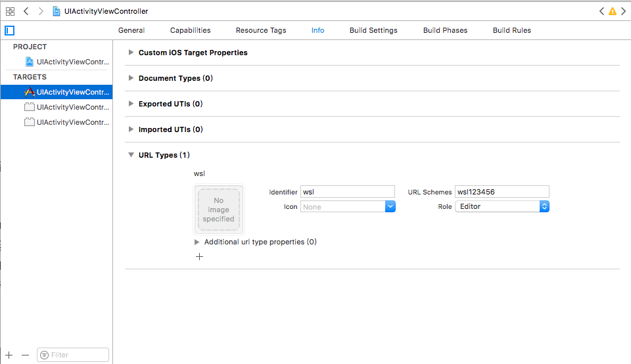Collapse the URL Types section

point(131,155)
